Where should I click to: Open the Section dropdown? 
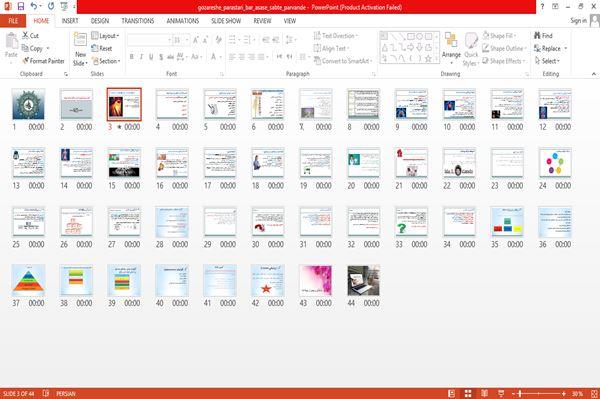(x=106, y=61)
